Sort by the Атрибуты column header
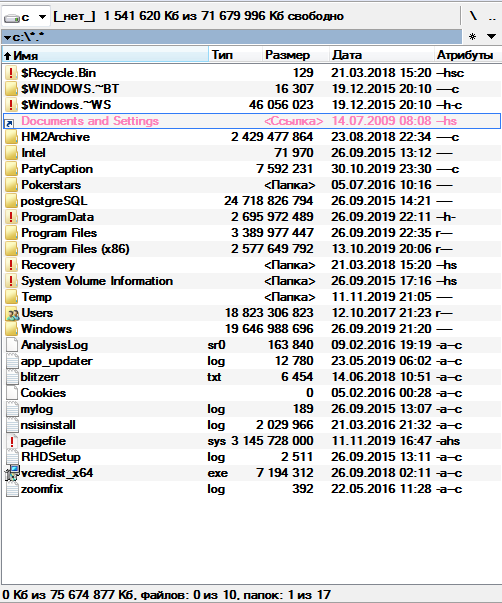 (468, 55)
